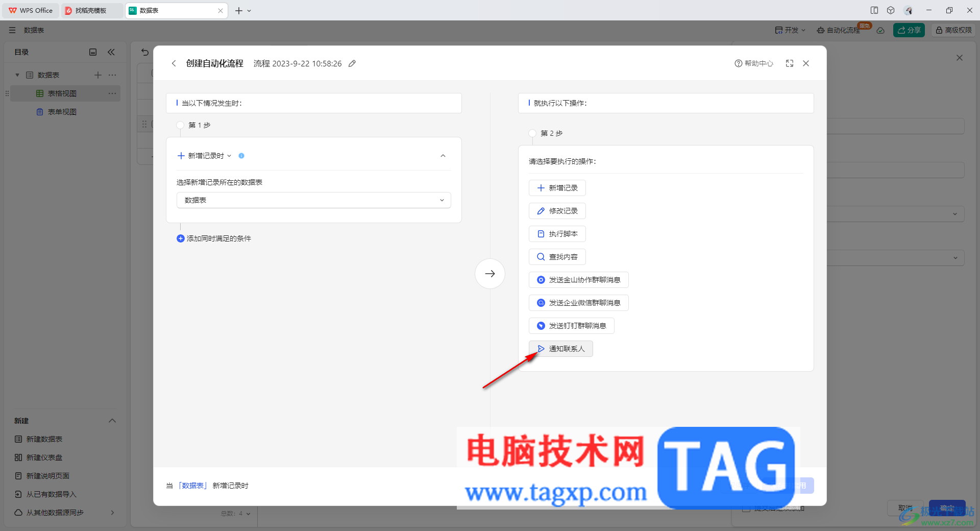Open the new tab dropdown arrow
Image resolution: width=980 pixels, height=531 pixels.
[x=249, y=11]
